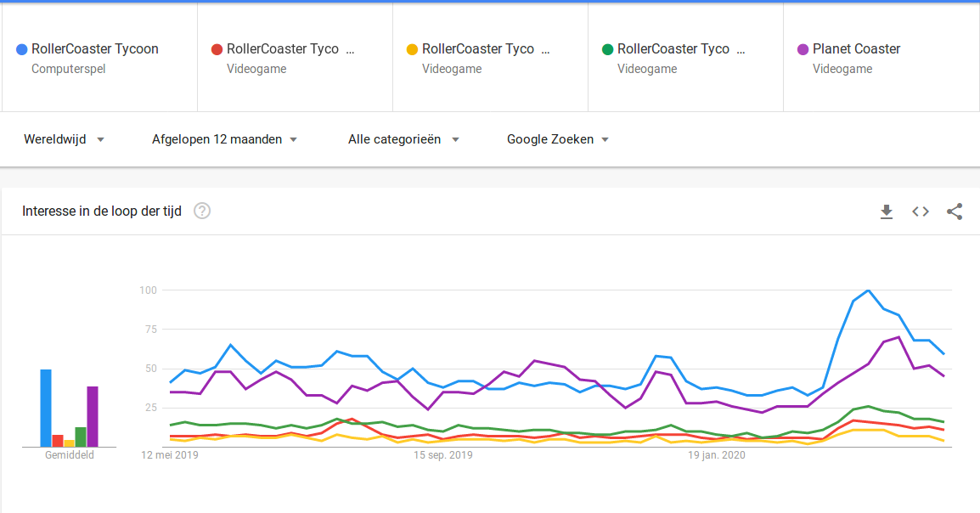Click the 75 value on the y-axis
Image resolution: width=980 pixels, height=513 pixels.
point(150,330)
